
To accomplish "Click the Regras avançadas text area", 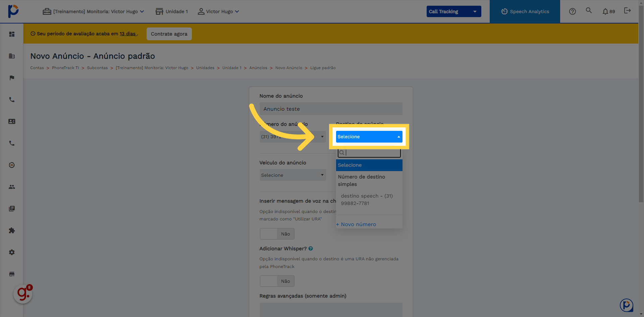I will [331, 310].
